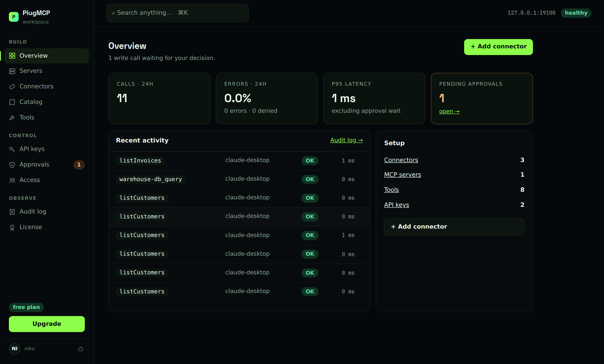604x364 pixels.
Task: Click the API keys key icon
Action: [12, 149]
